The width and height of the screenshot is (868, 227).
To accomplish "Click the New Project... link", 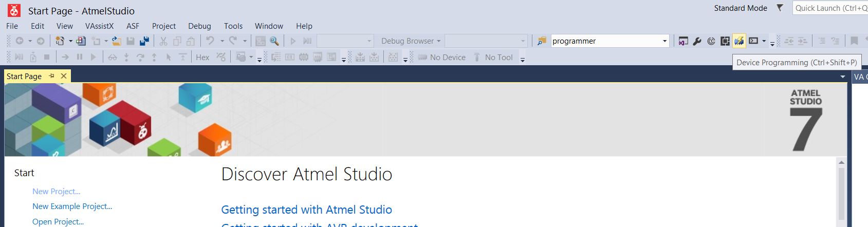I will click(57, 191).
